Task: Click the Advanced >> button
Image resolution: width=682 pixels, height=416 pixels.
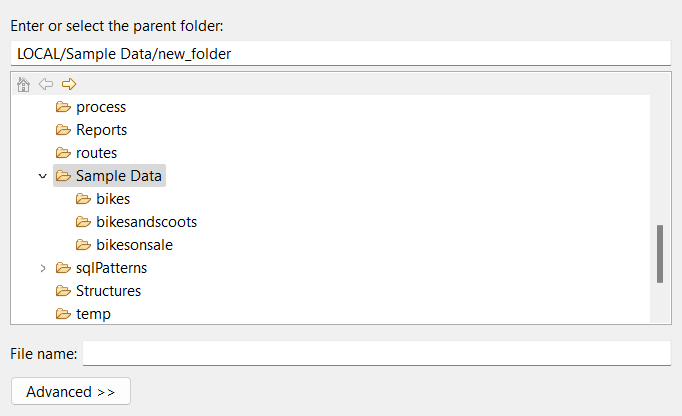Action: pyautogui.click(x=70, y=391)
